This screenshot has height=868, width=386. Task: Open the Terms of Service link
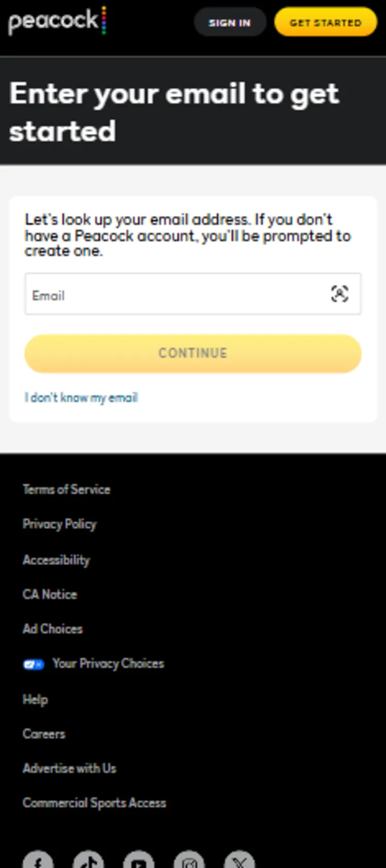coord(66,490)
